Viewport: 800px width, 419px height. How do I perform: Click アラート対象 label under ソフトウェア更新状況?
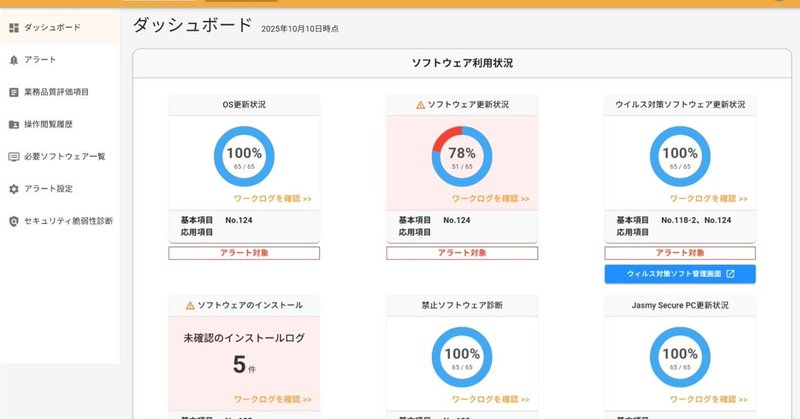tap(462, 253)
